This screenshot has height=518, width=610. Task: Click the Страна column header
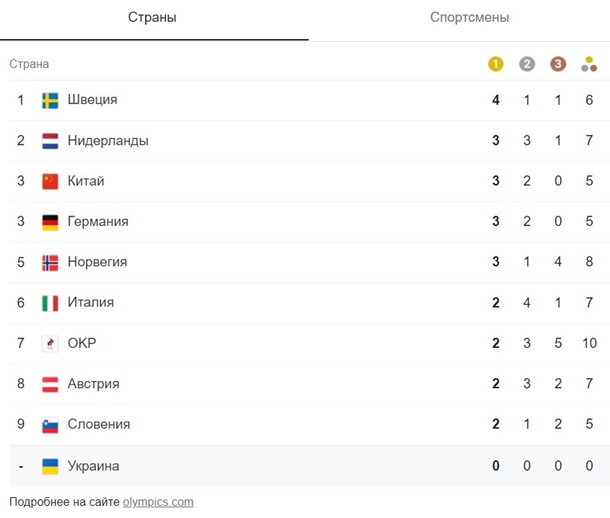(29, 64)
